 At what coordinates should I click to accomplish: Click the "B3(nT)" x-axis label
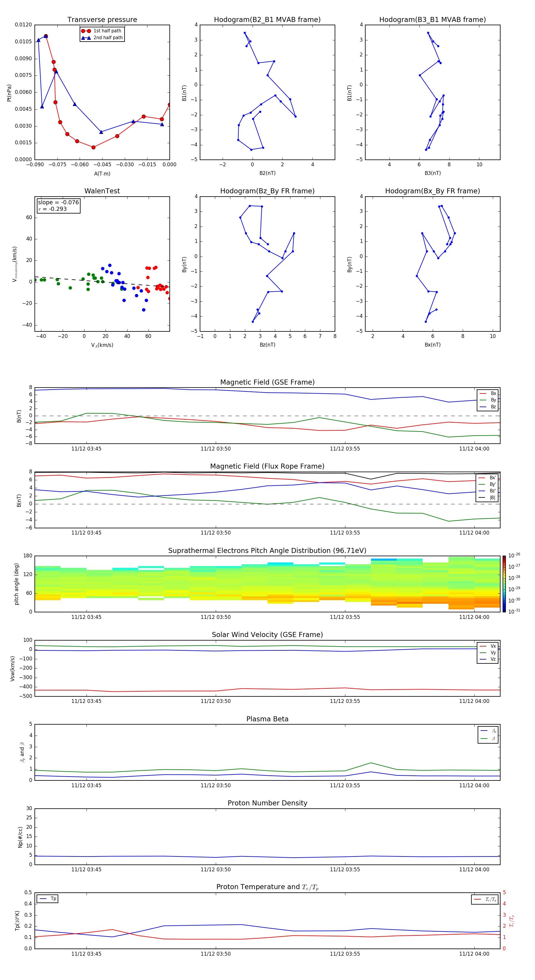point(432,173)
